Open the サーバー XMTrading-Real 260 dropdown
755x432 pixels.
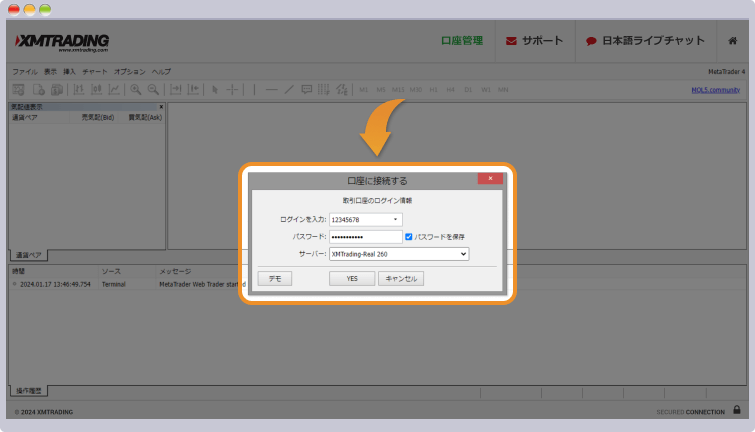click(399, 254)
